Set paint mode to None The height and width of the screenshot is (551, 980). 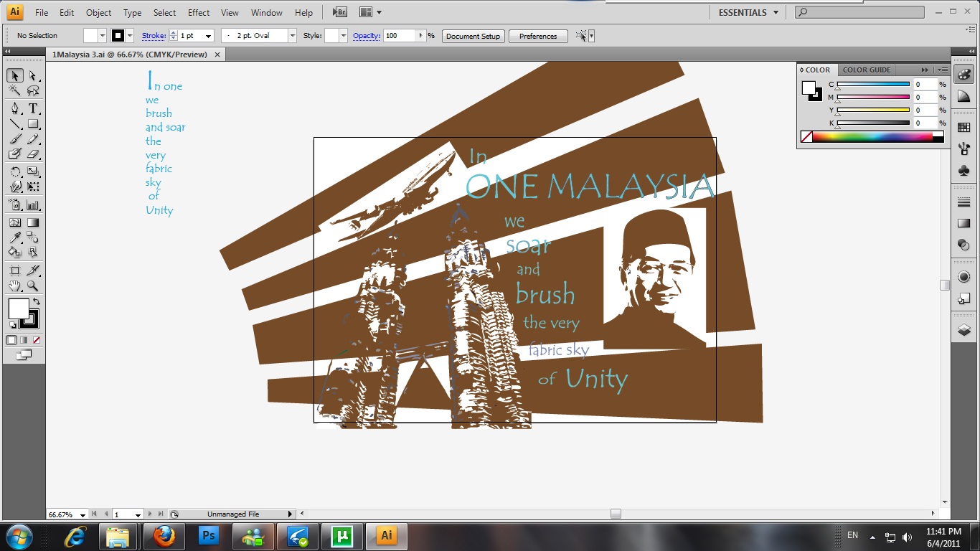coord(36,340)
